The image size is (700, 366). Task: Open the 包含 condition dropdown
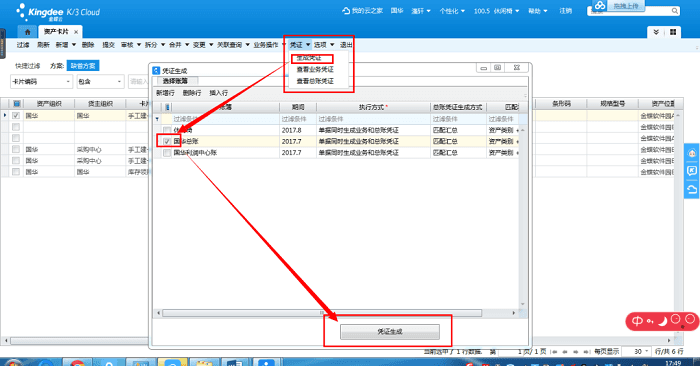(x=119, y=82)
